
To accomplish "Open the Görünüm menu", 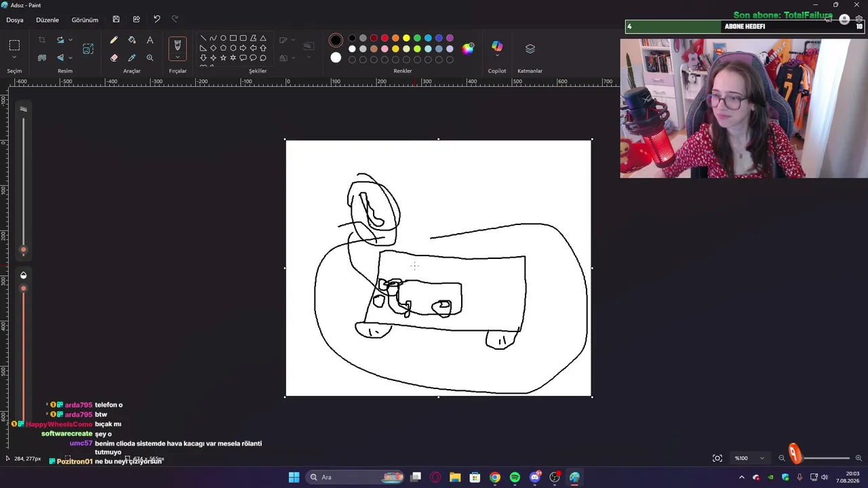I will pyautogui.click(x=85, y=20).
